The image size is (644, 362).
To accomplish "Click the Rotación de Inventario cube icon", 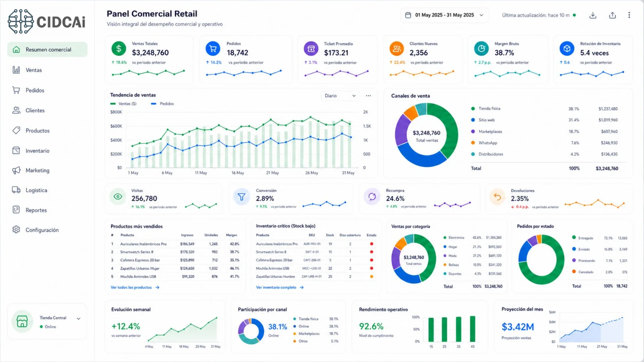I will (x=567, y=49).
